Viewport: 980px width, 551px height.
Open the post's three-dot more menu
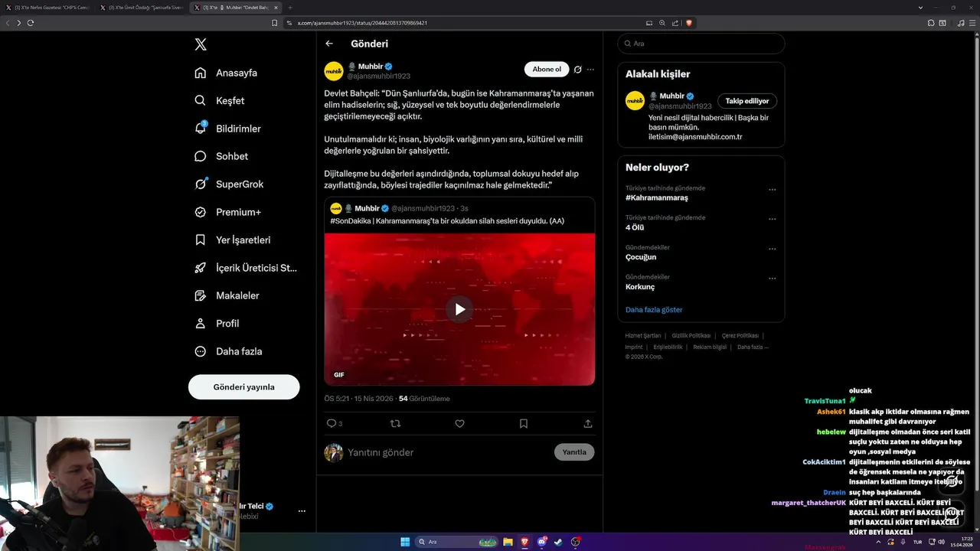(x=590, y=69)
